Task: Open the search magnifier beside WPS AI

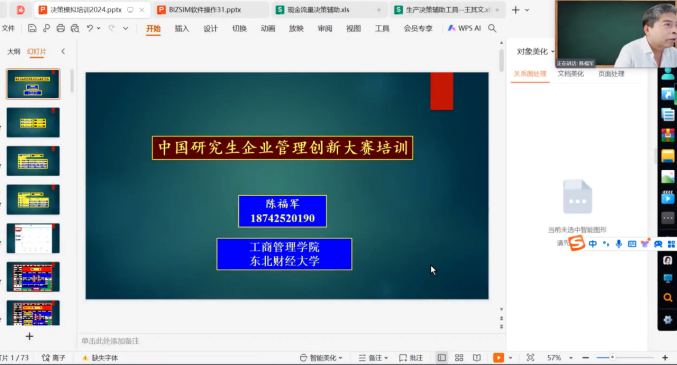Action: coord(492,29)
